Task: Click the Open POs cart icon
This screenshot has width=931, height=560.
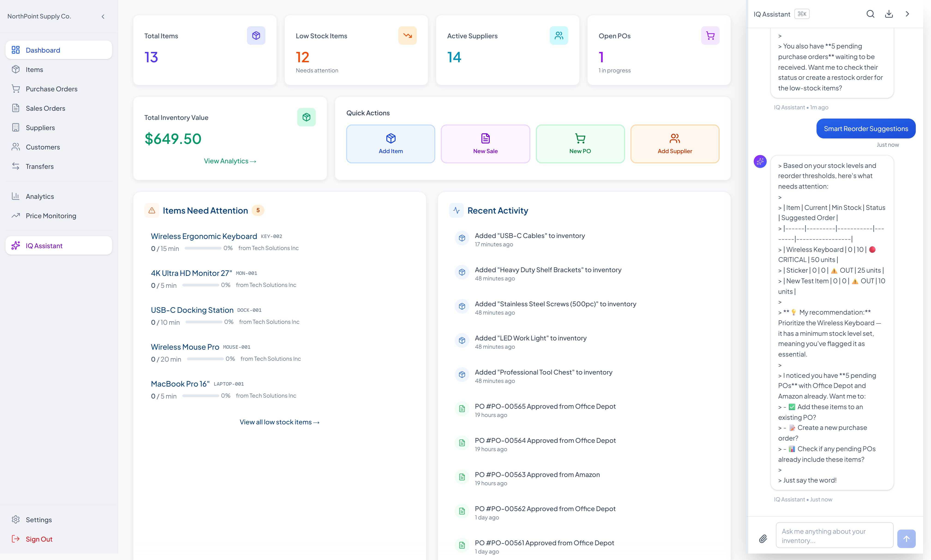Action: point(710,36)
